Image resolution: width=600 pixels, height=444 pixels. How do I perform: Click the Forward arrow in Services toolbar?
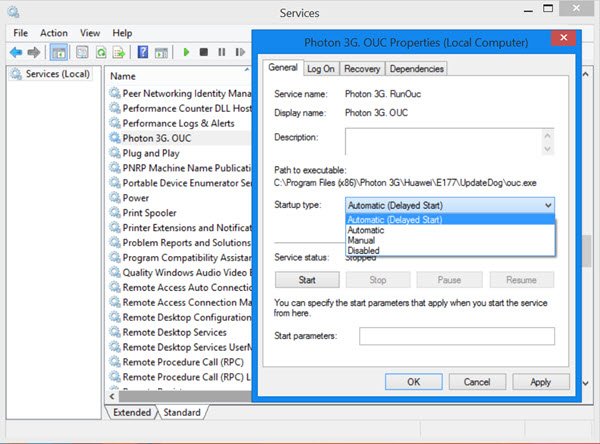tap(34, 52)
